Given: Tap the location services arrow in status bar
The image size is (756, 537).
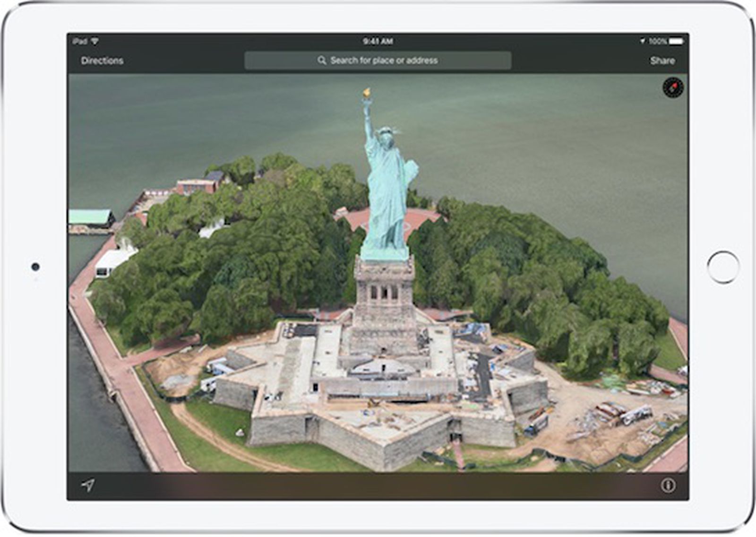Looking at the screenshot, I should point(644,42).
